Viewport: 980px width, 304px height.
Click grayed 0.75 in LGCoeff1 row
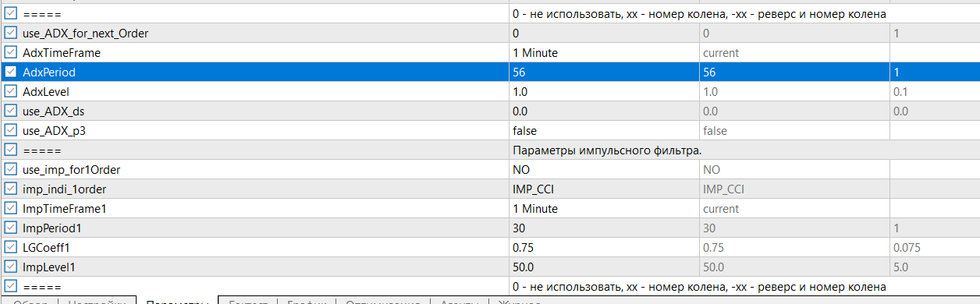pos(794,248)
